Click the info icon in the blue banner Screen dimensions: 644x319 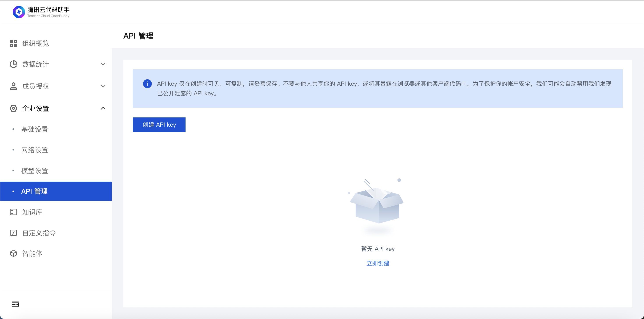pyautogui.click(x=147, y=83)
